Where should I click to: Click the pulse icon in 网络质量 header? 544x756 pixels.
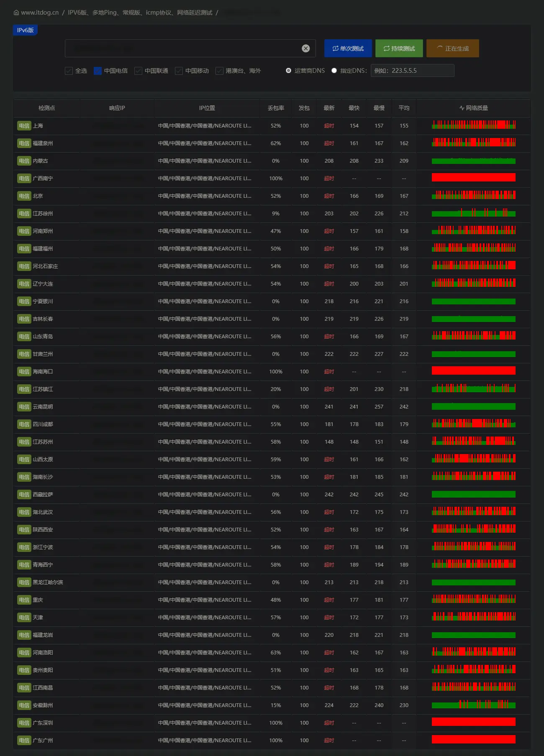point(462,108)
